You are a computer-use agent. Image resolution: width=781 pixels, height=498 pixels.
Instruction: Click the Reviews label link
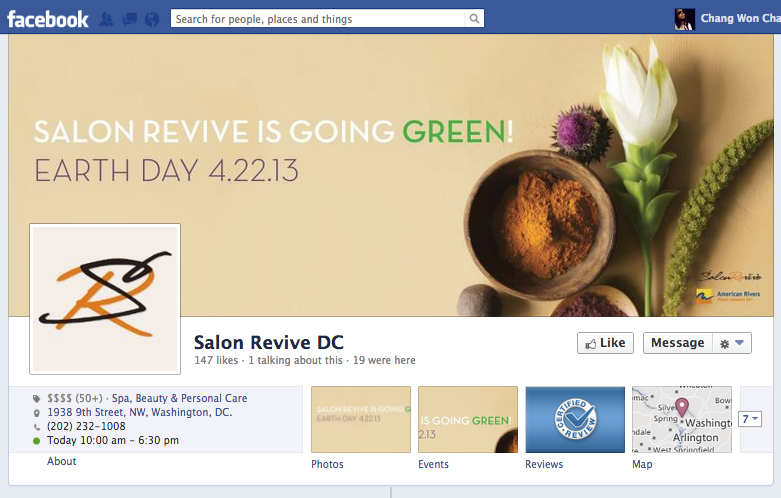[x=544, y=464]
